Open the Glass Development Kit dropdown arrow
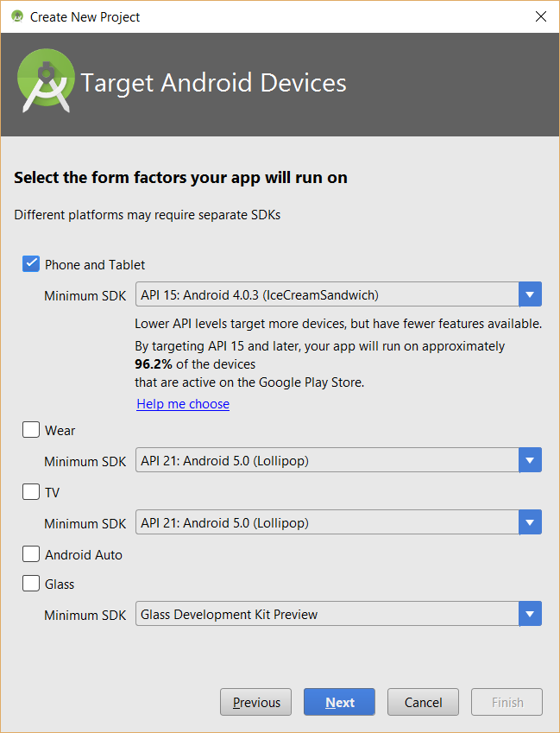Screen dimensions: 560x733 pos(530,614)
